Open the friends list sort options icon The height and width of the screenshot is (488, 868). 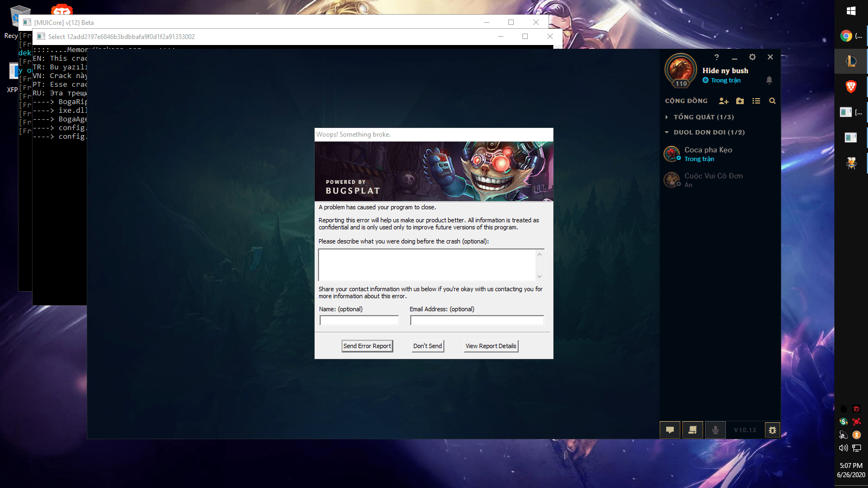pyautogui.click(x=756, y=101)
